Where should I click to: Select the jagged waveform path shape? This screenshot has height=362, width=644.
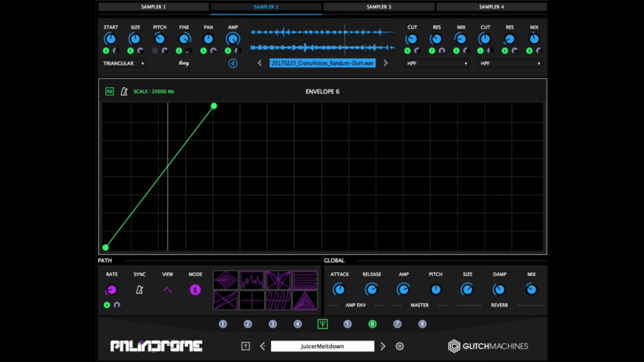[x=252, y=280]
